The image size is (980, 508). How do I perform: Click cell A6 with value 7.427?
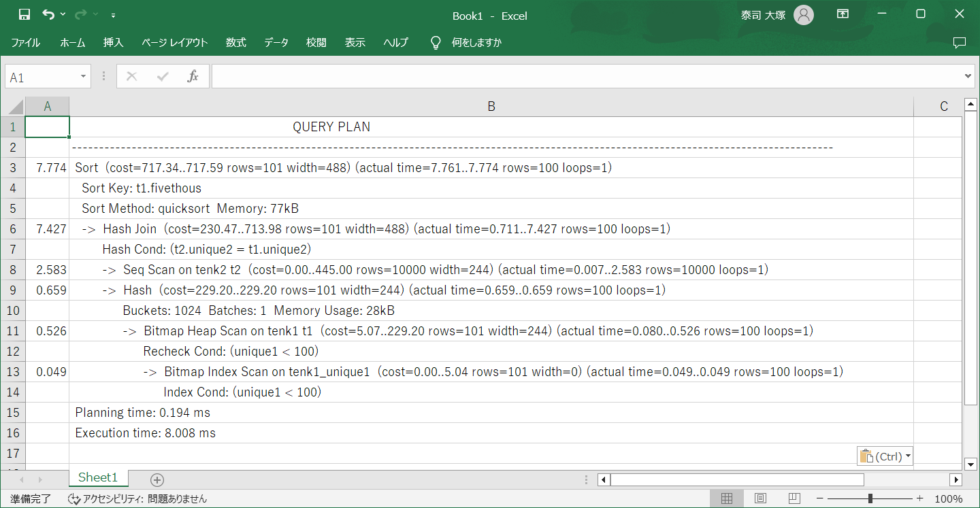(47, 229)
